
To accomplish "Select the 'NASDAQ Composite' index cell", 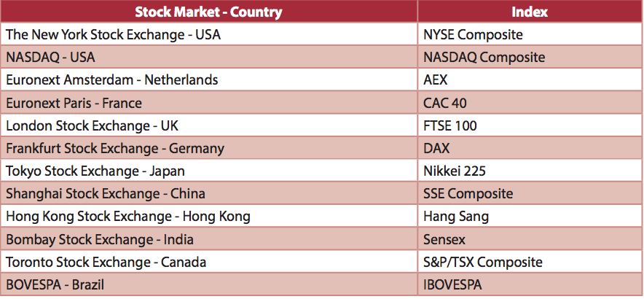I will 484,57.
